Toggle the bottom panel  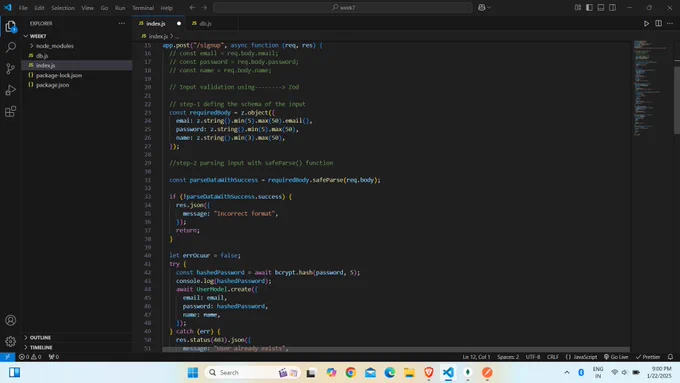tap(601, 7)
